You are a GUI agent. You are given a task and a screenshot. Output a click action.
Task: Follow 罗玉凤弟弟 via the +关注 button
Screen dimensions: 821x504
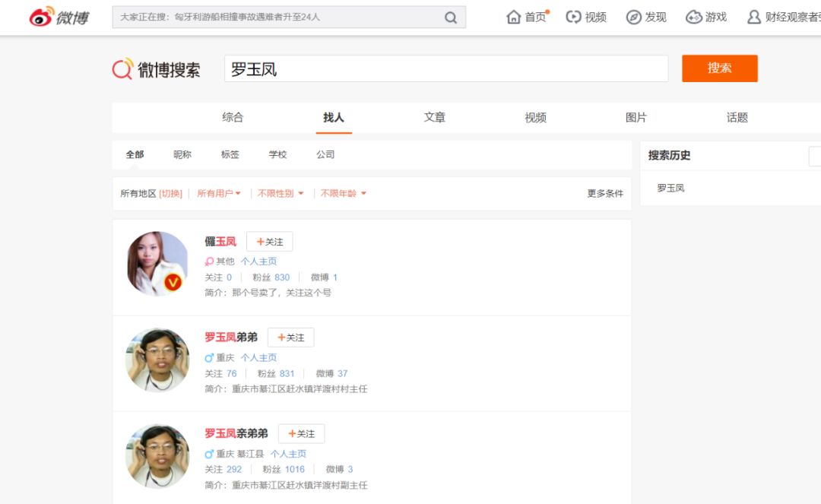pos(290,337)
